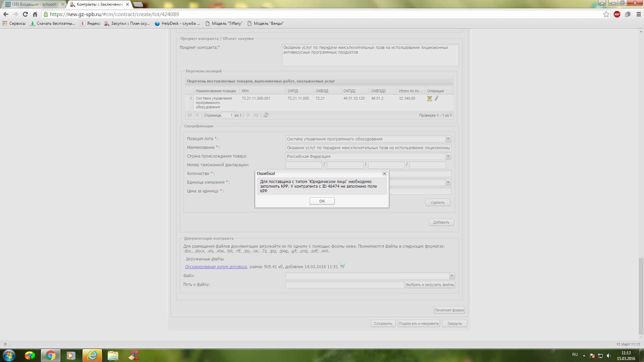The image size is (644, 362).
Task: Open media player from the taskbar
Action: (71, 355)
